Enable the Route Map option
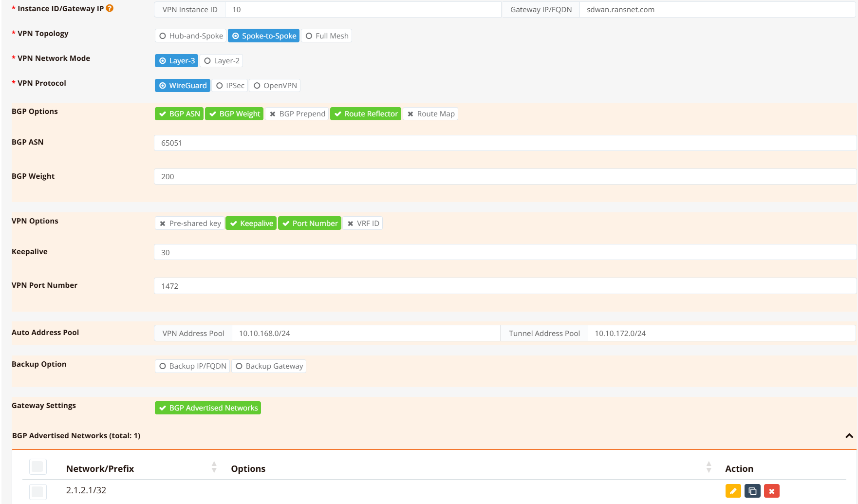 click(430, 114)
